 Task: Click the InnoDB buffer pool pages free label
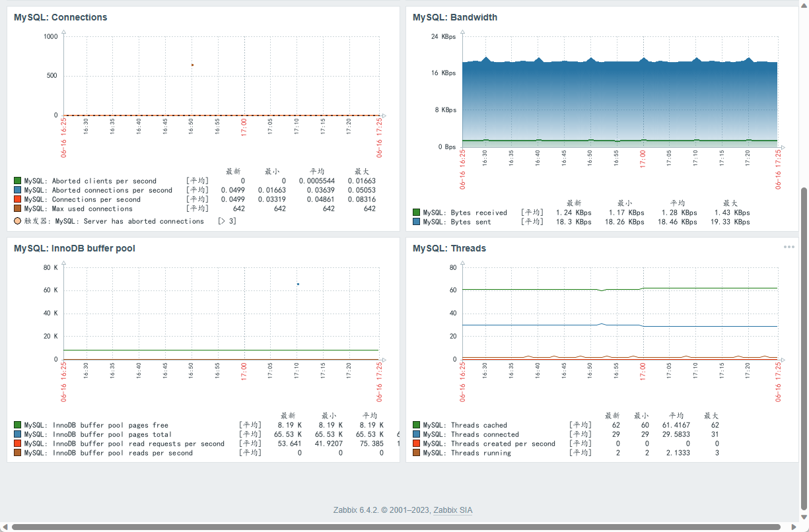(96, 425)
